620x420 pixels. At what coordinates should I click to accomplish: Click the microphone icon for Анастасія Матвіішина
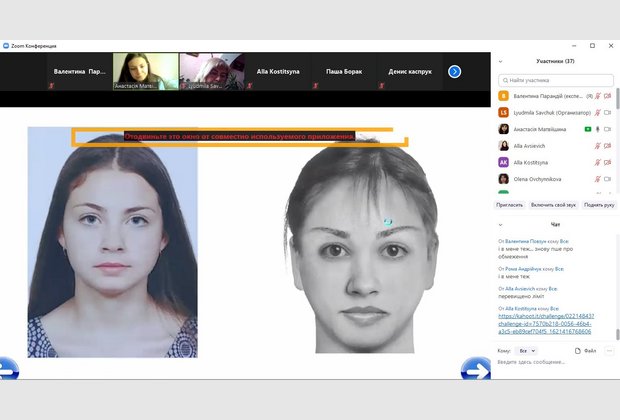598,129
